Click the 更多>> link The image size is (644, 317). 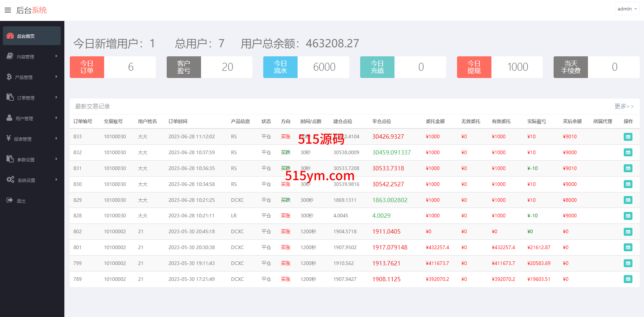pos(624,106)
